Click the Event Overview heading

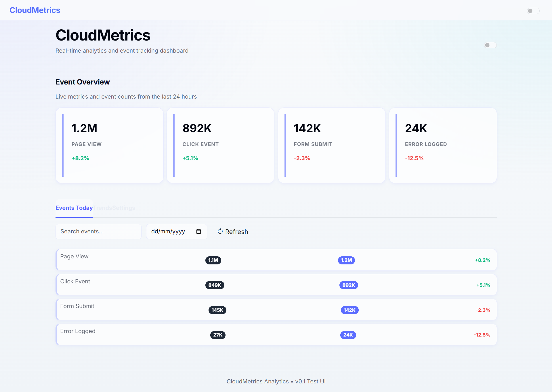coord(83,82)
